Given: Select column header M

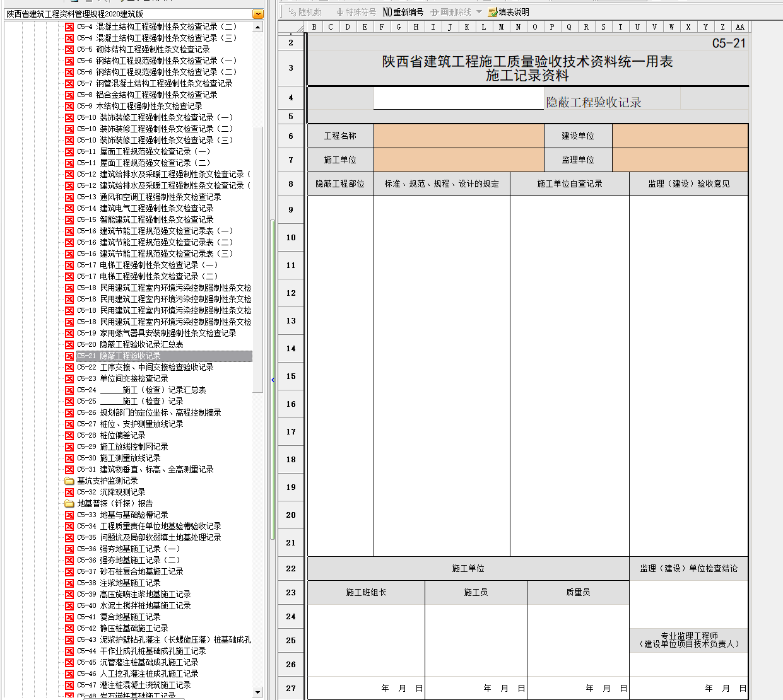Looking at the screenshot, I should coord(501,26).
